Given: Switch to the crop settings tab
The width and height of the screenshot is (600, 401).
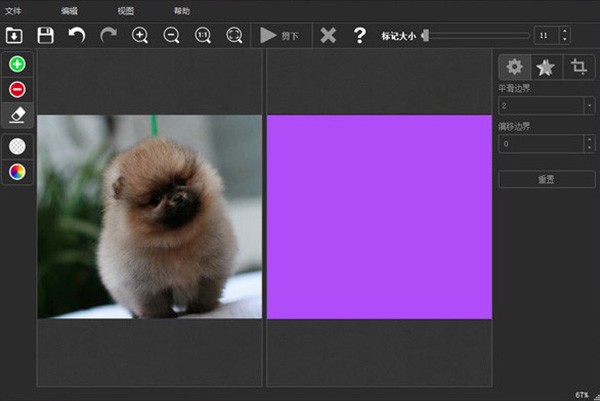Looking at the screenshot, I should coord(578,67).
